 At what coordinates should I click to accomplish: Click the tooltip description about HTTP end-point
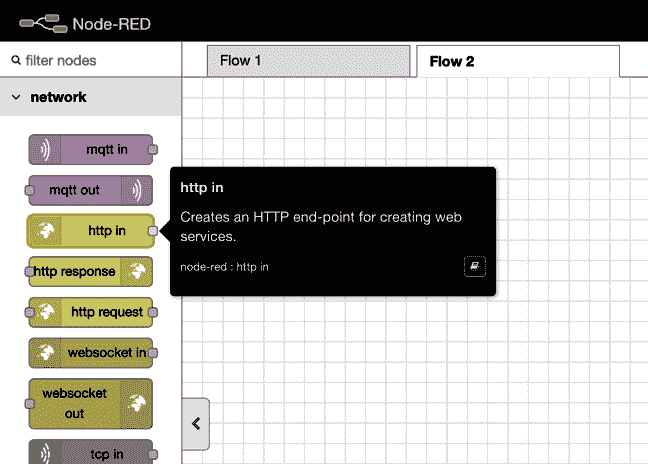(x=321, y=226)
